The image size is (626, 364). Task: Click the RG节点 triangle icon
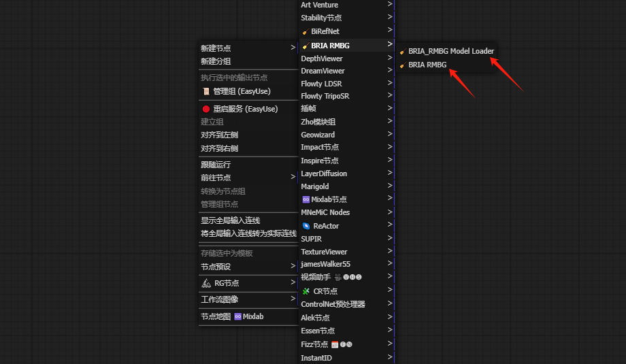206,284
